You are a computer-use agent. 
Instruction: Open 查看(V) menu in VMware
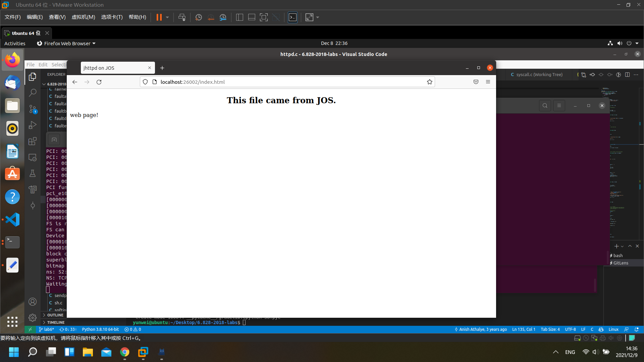coord(57,17)
